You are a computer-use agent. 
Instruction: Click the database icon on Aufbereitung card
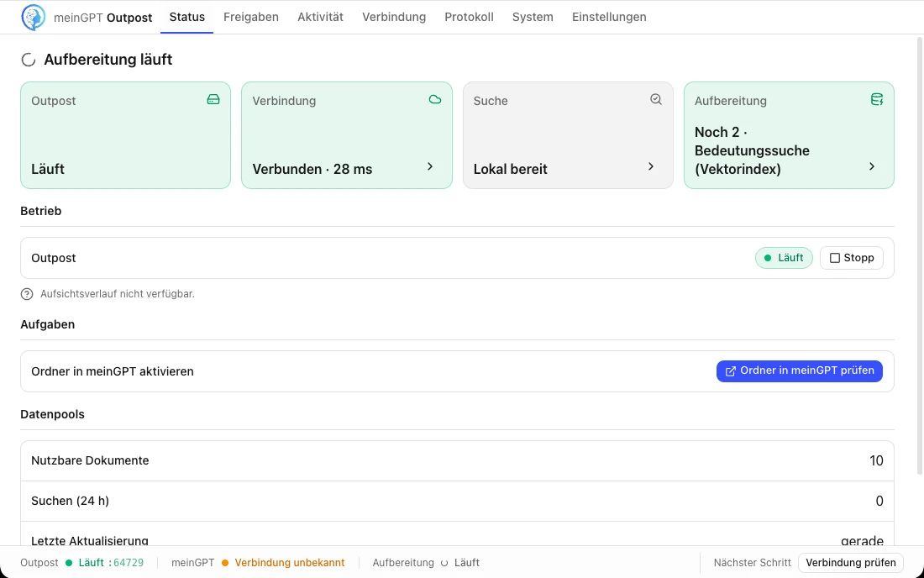[x=877, y=100]
